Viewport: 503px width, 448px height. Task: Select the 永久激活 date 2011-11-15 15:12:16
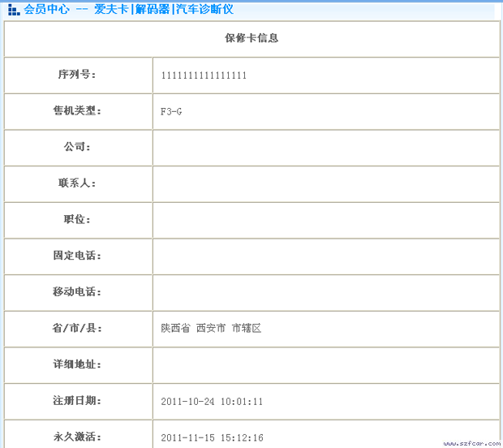tap(212, 437)
